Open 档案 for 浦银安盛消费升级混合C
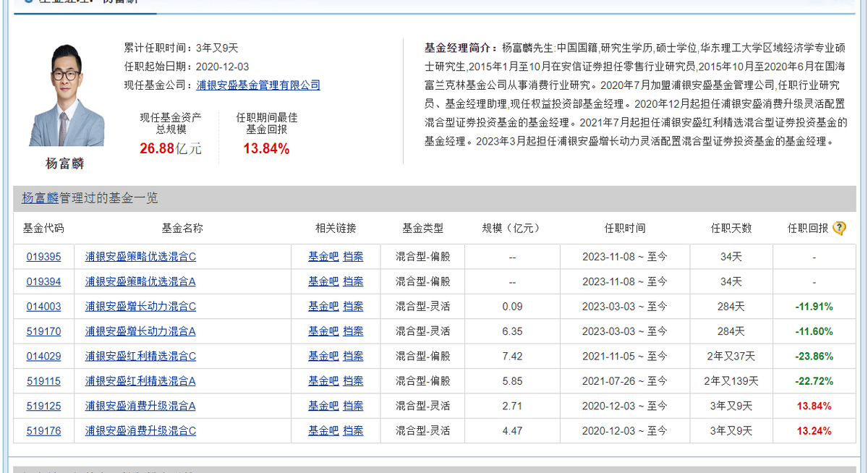Image resolution: width=868 pixels, height=473 pixels. point(353,431)
